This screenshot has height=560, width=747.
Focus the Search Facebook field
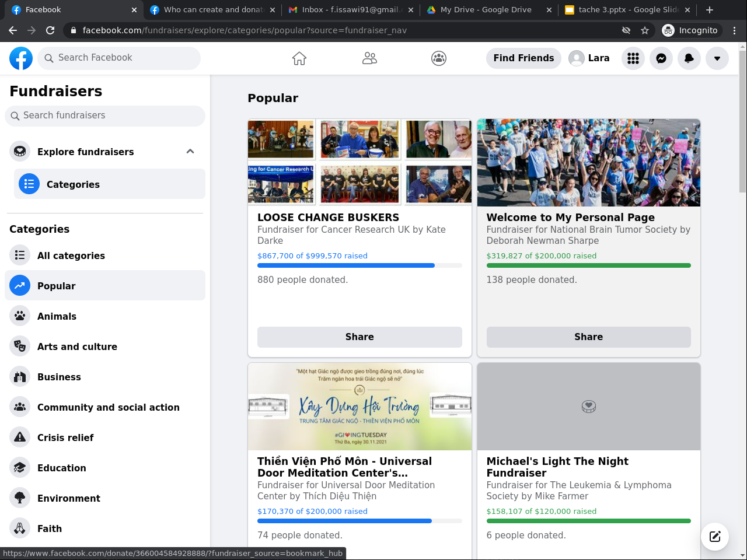pyautogui.click(x=119, y=58)
